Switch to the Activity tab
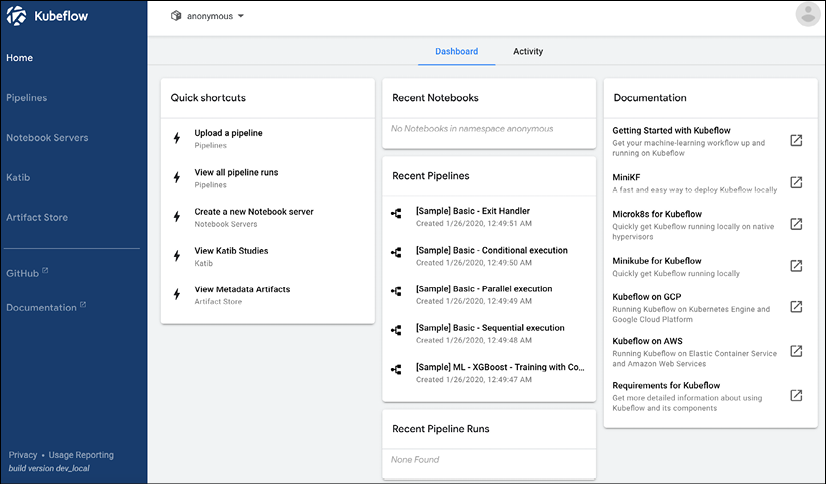Image resolution: width=826 pixels, height=484 pixels. [x=528, y=51]
